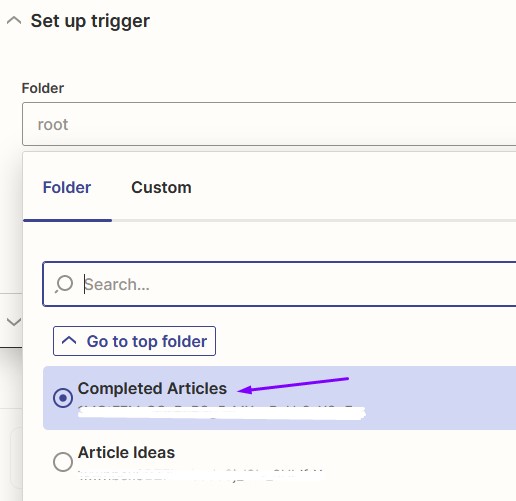Screen dimensions: 516x501
Task: Click the purple arrow annotation
Action: 293,385
